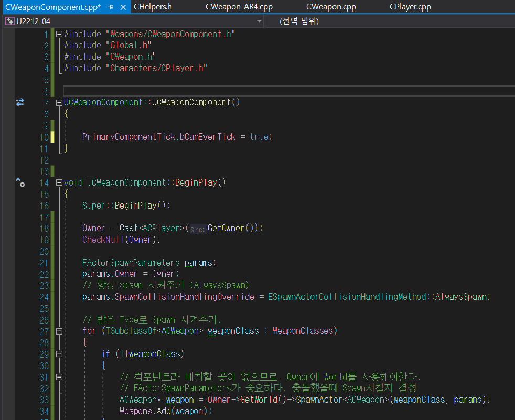This screenshot has width=515, height=420.
Task: Collapse the BeginPlay function at line 14
Action: [59, 182]
